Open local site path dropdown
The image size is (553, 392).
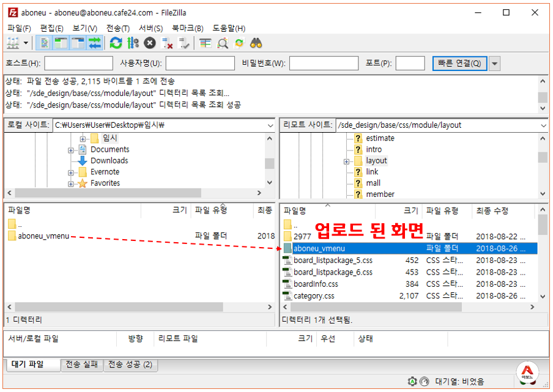coord(270,125)
